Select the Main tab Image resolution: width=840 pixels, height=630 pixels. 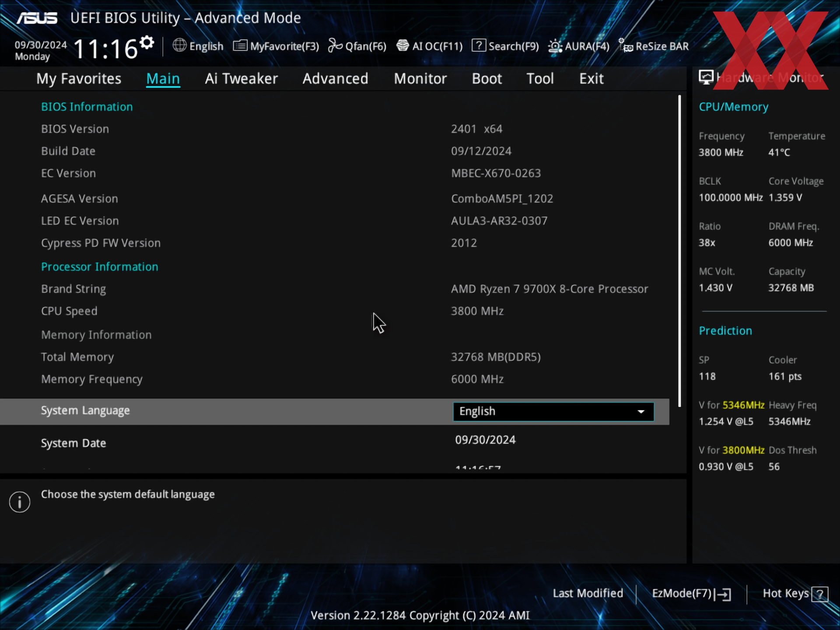pos(163,79)
